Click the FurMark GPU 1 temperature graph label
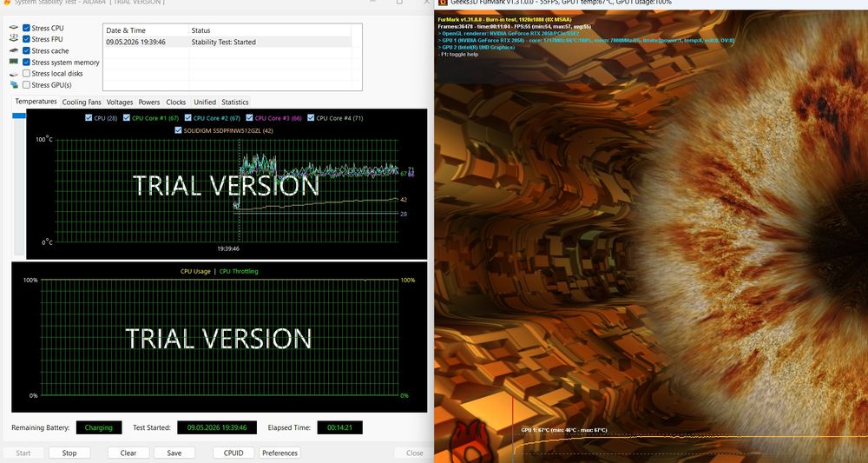868x463 pixels. point(563,430)
